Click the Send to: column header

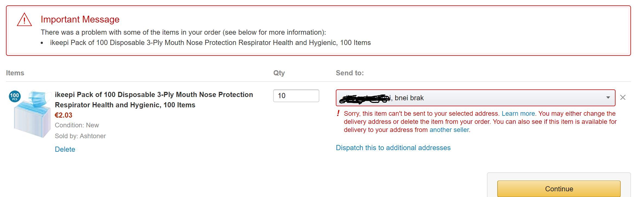click(x=350, y=73)
